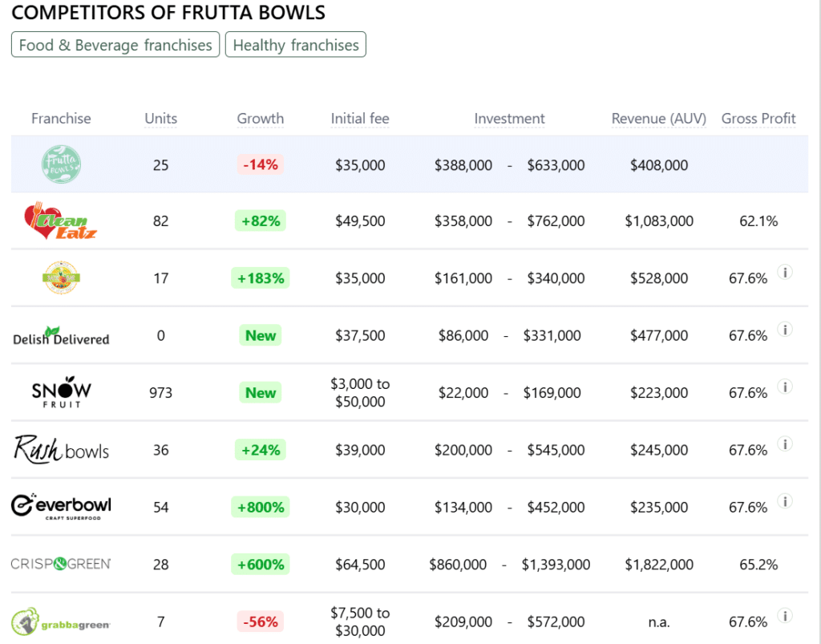The height and width of the screenshot is (644, 821).
Task: Open the Frutta Bowls franchise logo
Action: point(61,164)
